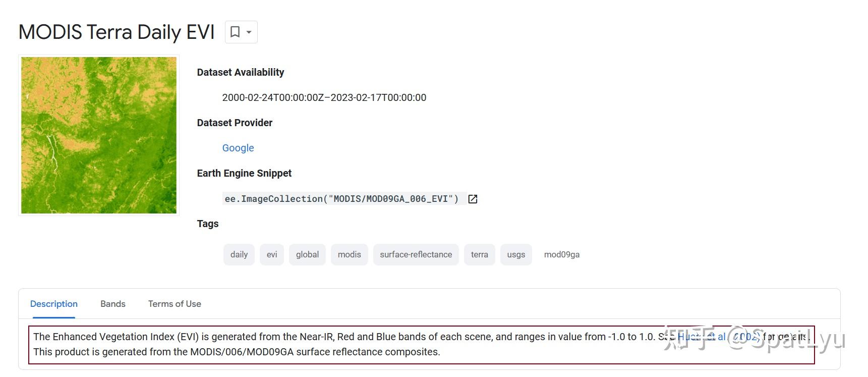The image size is (868, 377).
Task: Open the Huete et al. 2002 reference link
Action: 719,337
